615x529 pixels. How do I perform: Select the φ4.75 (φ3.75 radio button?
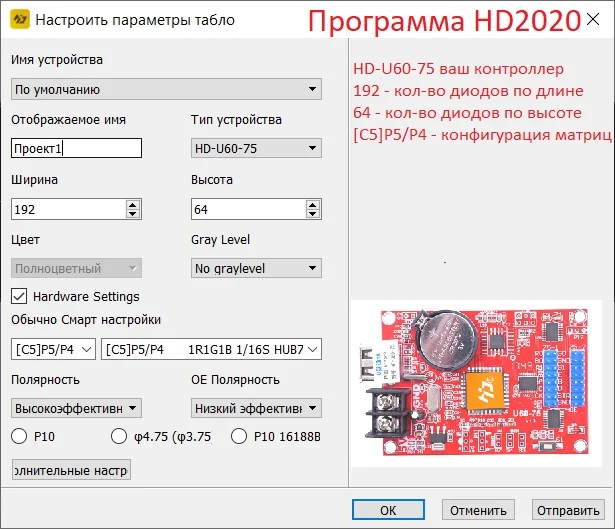(x=119, y=436)
